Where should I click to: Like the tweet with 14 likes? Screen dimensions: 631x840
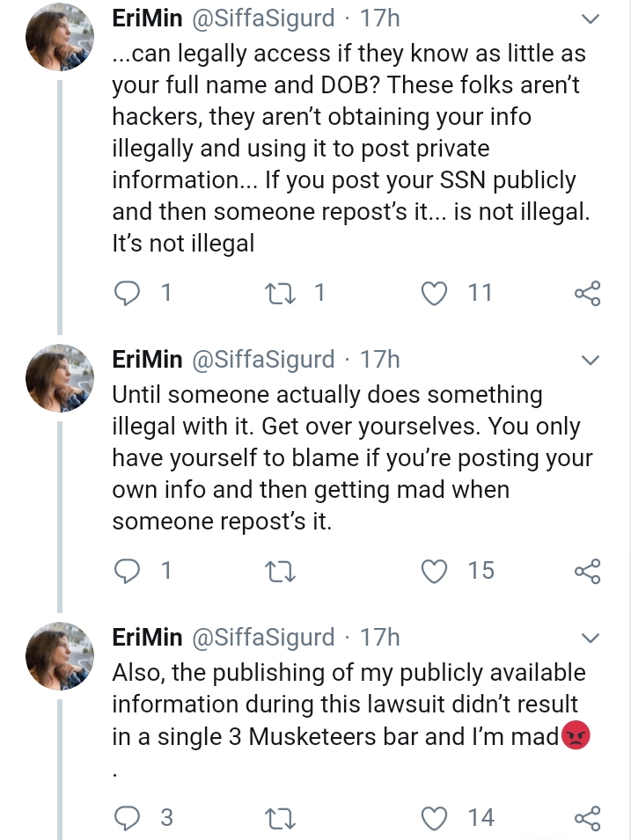pyautogui.click(x=434, y=817)
